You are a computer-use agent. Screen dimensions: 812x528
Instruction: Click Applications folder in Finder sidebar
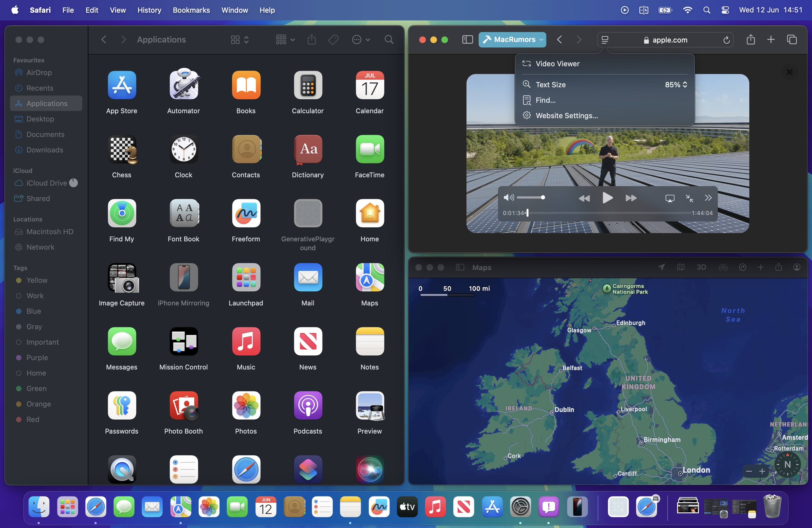[x=46, y=103]
